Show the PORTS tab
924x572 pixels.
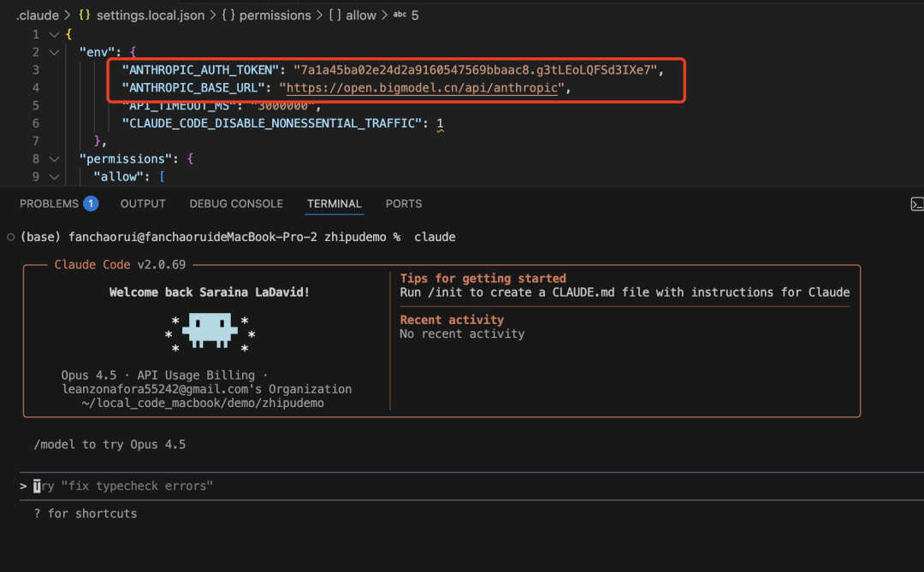click(404, 203)
